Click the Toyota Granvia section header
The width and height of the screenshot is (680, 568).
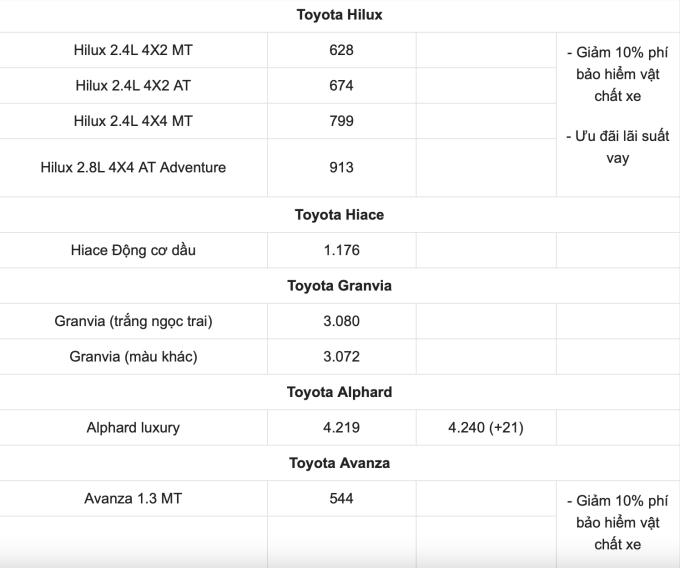point(339,286)
